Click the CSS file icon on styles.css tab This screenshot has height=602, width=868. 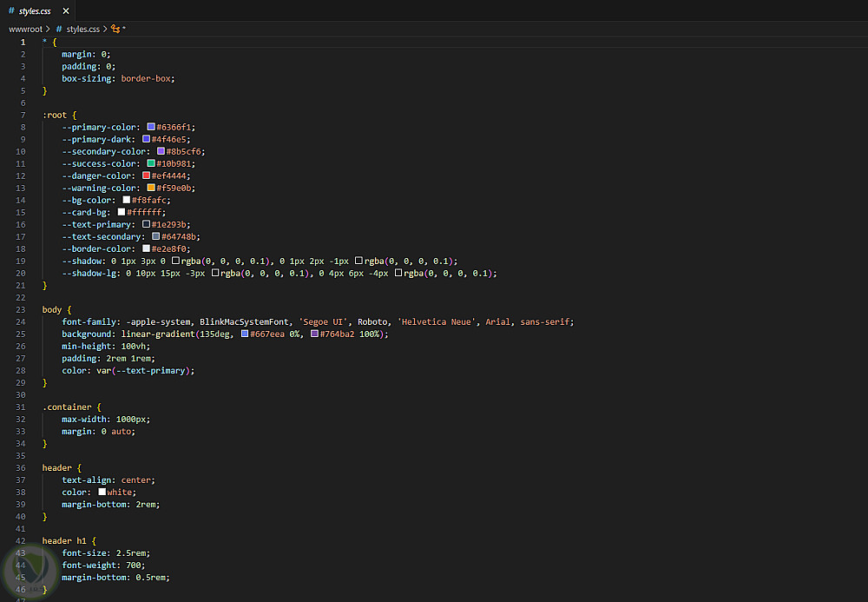point(11,11)
